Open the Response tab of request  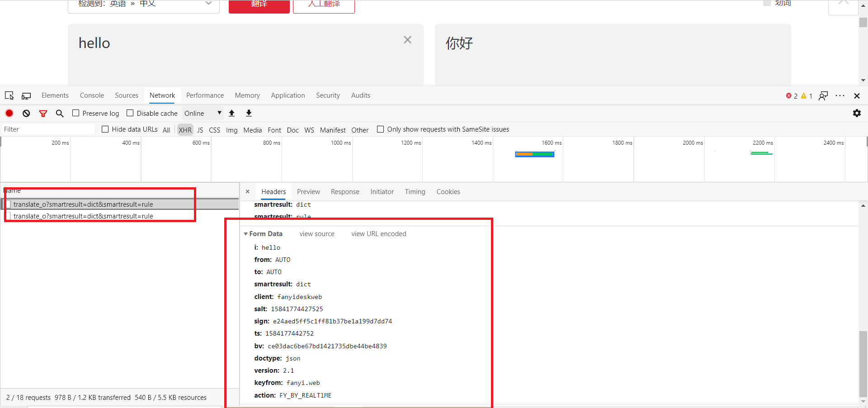(345, 192)
